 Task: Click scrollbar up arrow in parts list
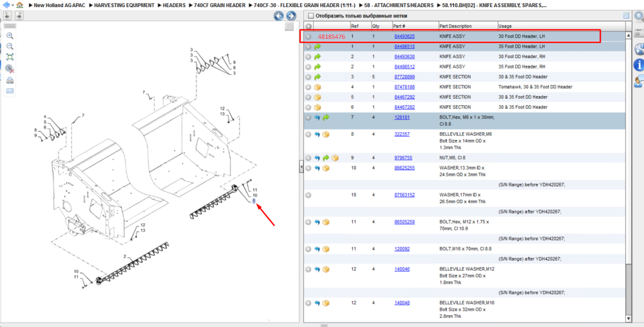[x=628, y=35]
